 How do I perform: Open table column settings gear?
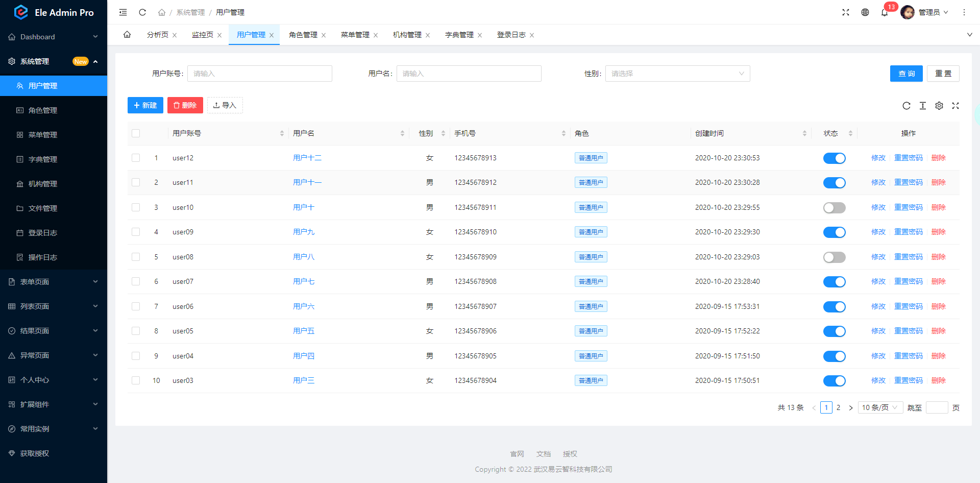tap(939, 106)
